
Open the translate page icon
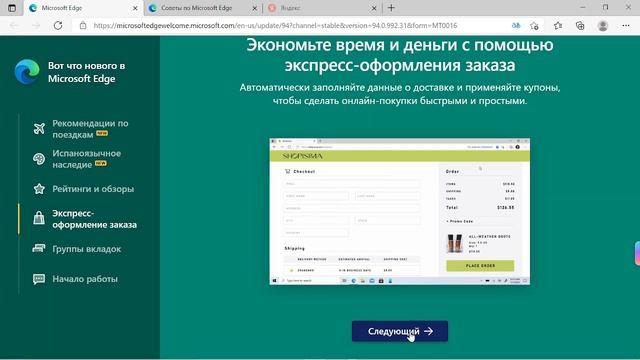click(516, 25)
